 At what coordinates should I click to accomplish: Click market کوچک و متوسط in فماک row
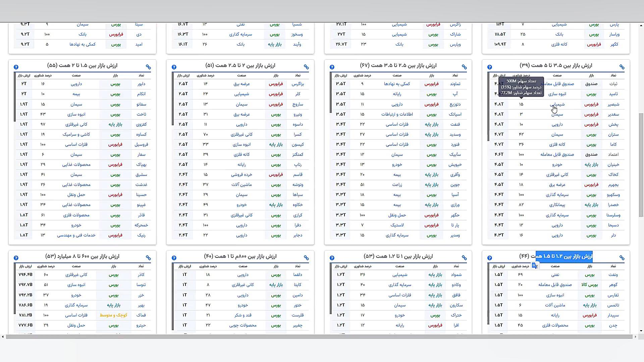pos(113,315)
